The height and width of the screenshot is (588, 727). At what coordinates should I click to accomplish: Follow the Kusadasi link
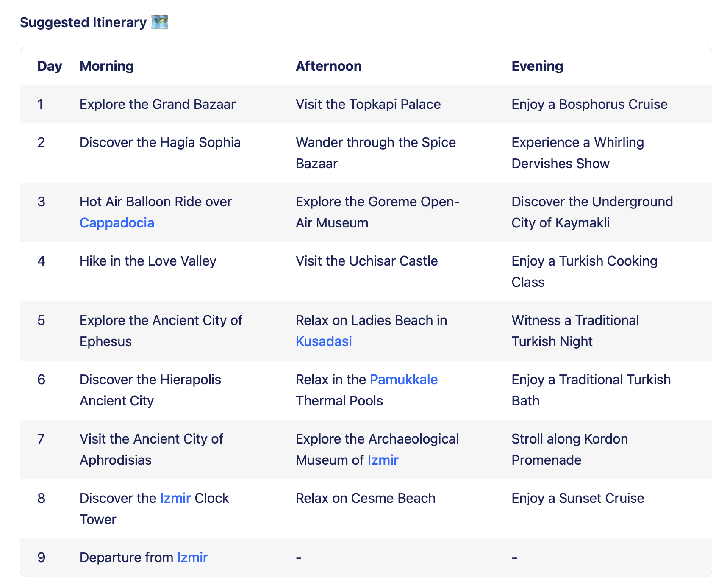[x=324, y=341]
